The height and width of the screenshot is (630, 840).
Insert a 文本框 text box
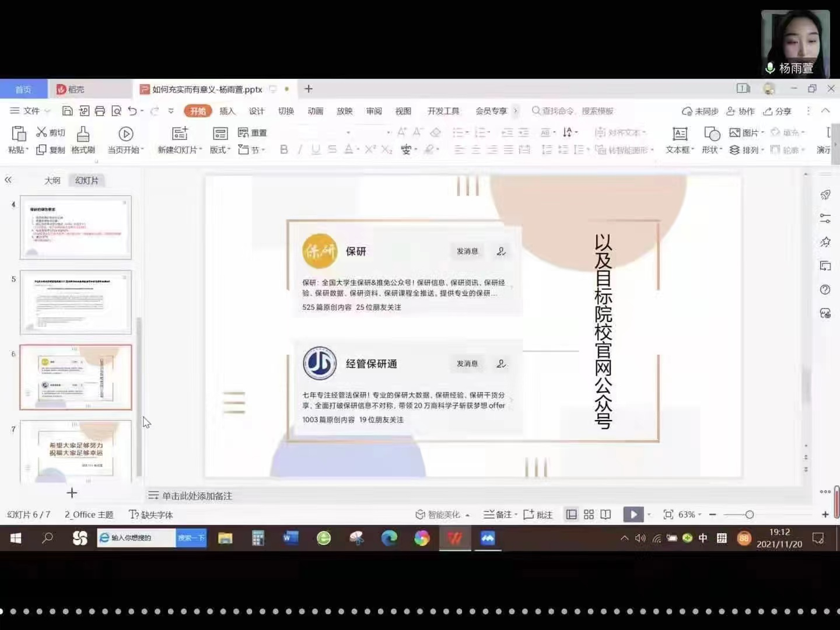click(x=678, y=140)
